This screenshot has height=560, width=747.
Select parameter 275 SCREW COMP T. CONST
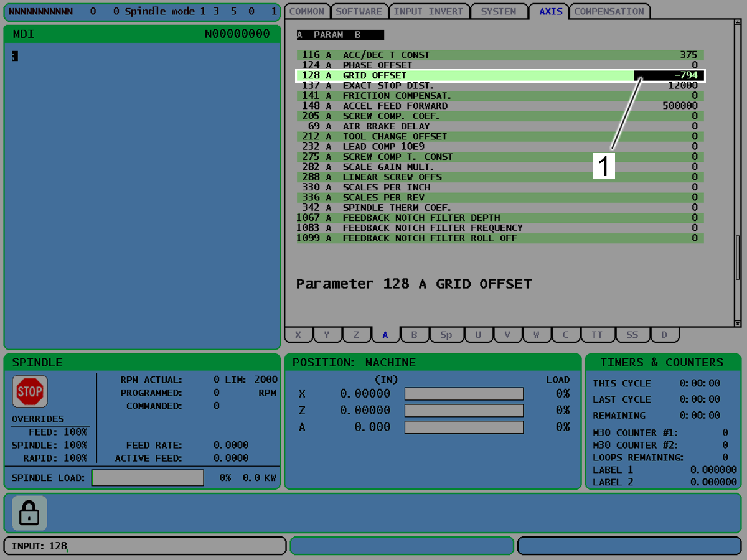tap(500, 157)
